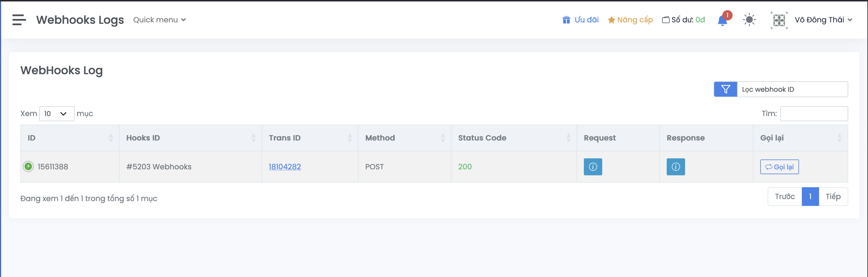Viewport: 868px width, 277px height.
Task: Click the blue filter funnel button
Action: (x=726, y=89)
